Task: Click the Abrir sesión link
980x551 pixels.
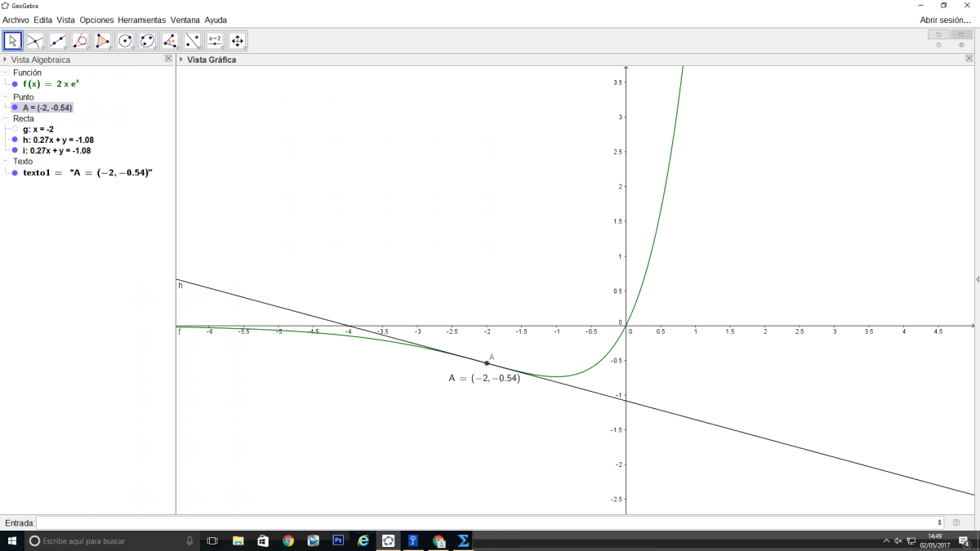Action: (x=945, y=20)
